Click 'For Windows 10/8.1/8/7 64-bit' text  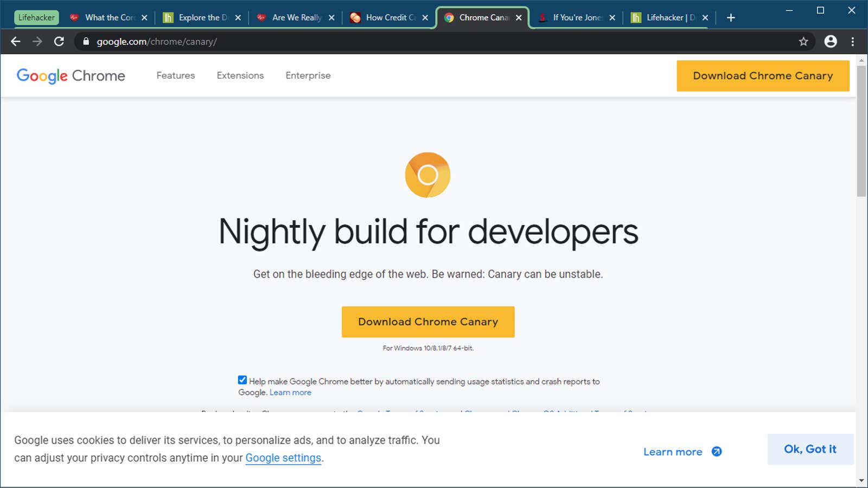click(x=428, y=348)
